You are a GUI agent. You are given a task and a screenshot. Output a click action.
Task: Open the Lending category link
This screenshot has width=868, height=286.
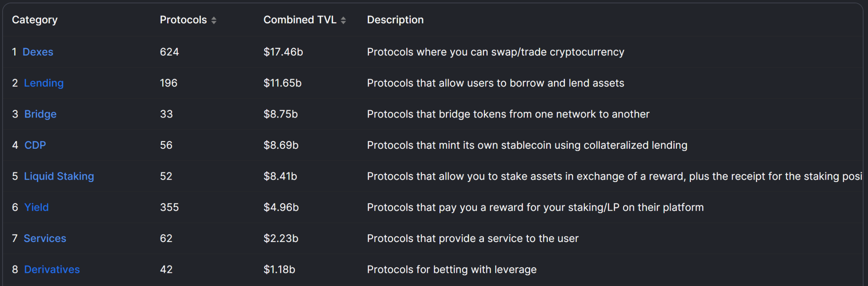(44, 83)
